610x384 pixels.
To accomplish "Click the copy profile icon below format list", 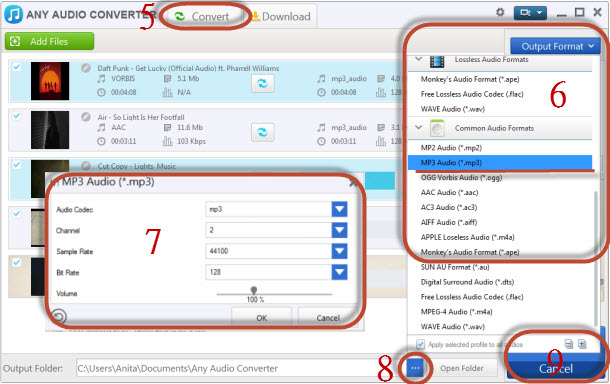I will (x=569, y=344).
